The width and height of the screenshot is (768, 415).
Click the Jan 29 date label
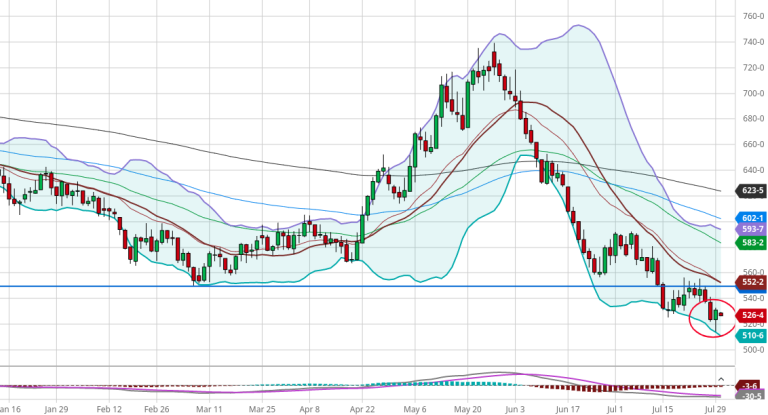point(56,409)
